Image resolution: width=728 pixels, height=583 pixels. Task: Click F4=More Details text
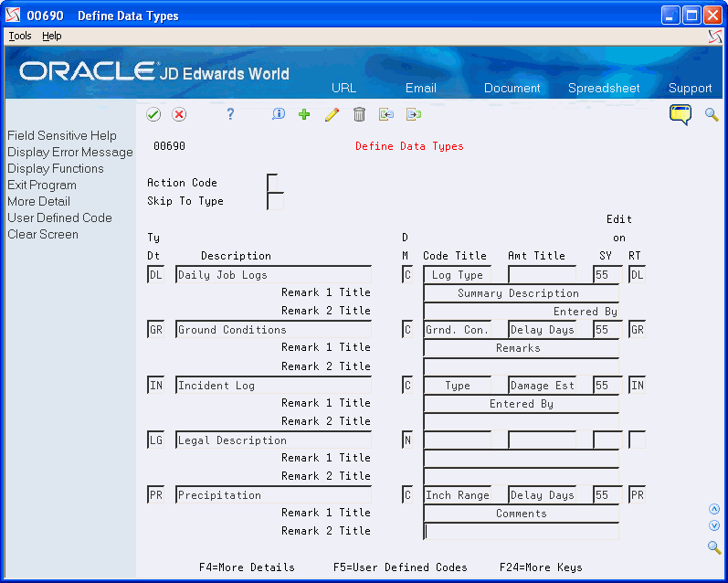click(247, 567)
